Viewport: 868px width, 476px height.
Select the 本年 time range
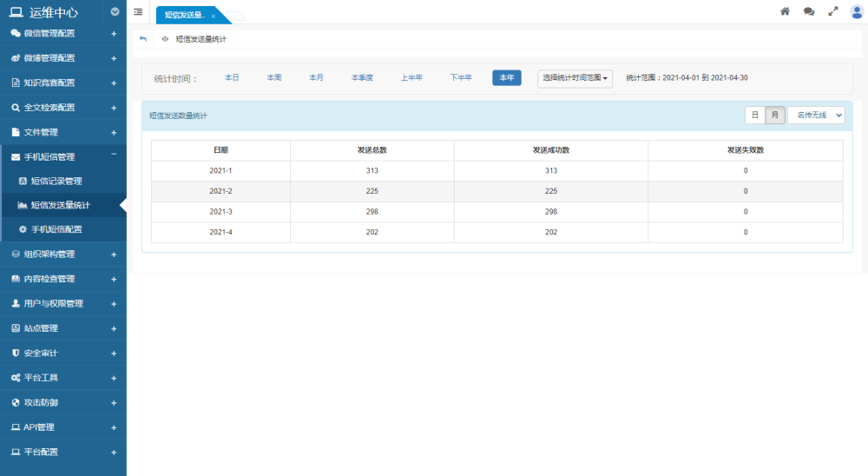[x=506, y=78]
